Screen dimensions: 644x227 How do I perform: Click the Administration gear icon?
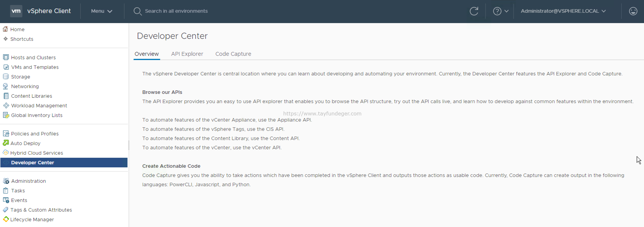(6, 181)
